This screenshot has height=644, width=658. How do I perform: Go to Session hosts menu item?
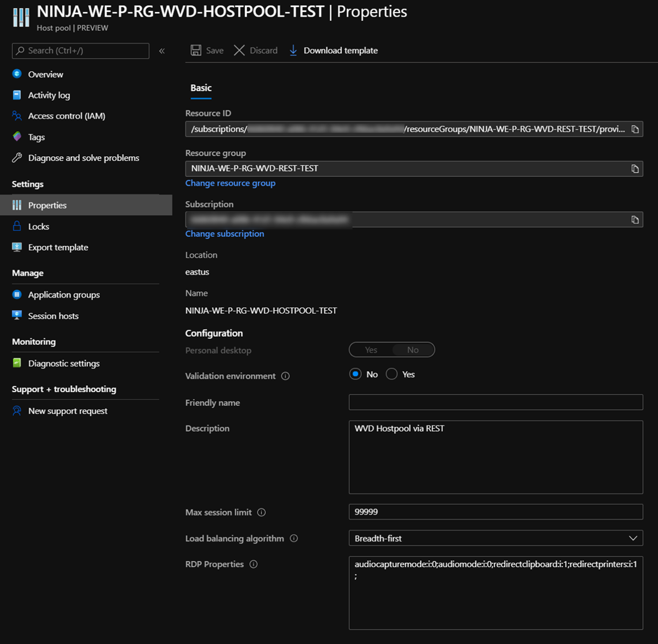(53, 316)
